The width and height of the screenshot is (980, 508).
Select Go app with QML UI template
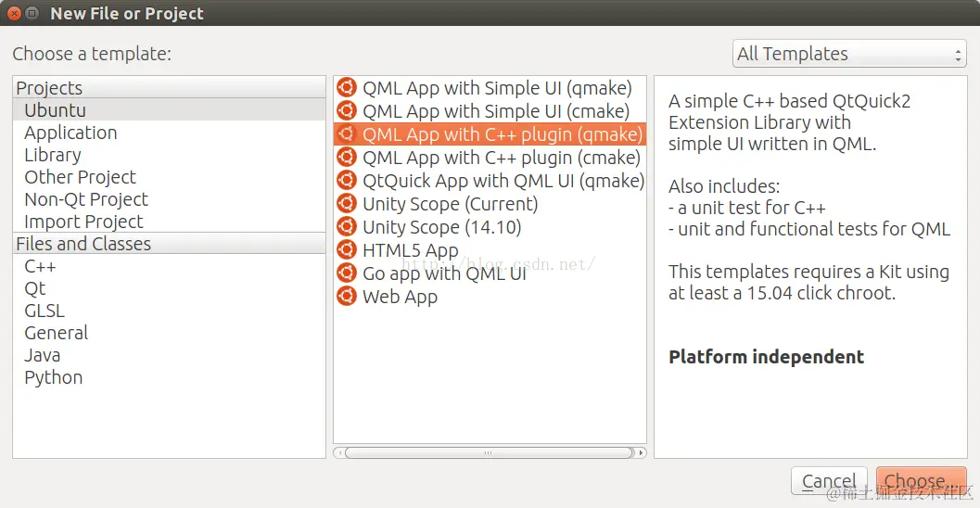tap(490, 273)
